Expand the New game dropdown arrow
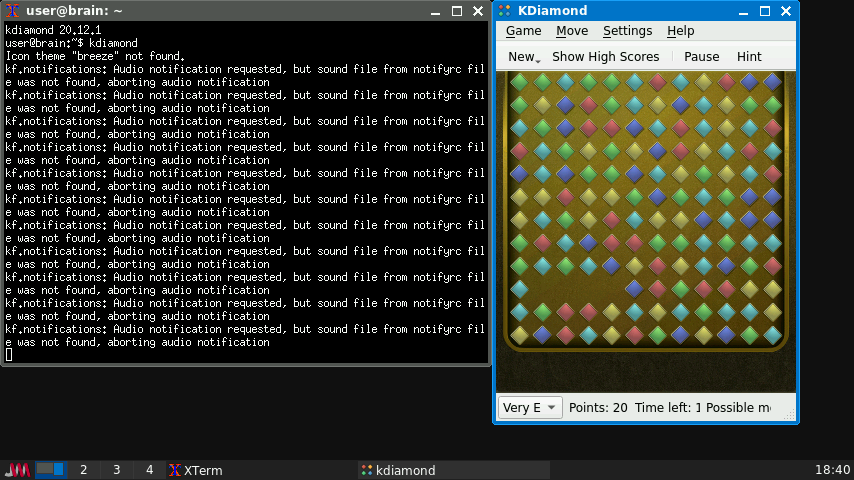 point(538,59)
